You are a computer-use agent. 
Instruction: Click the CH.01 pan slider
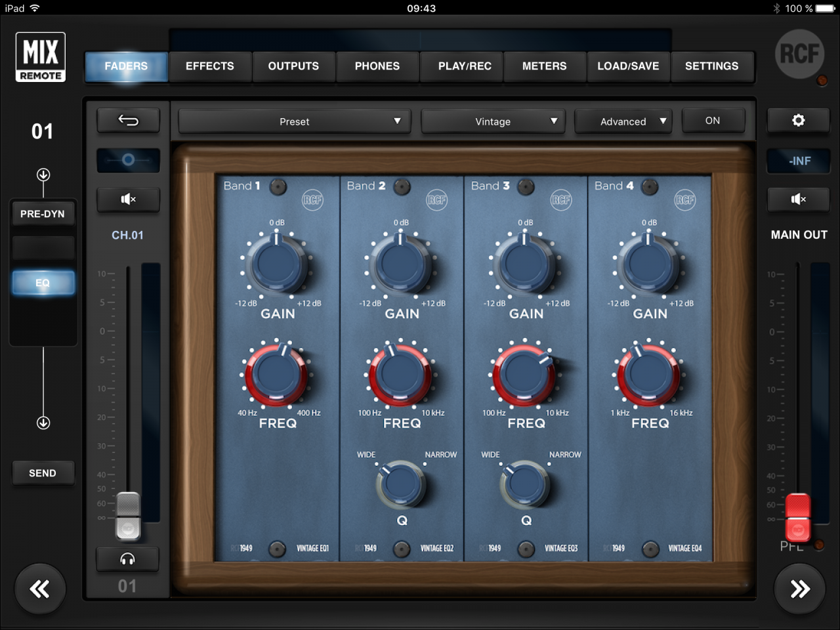pos(128,160)
